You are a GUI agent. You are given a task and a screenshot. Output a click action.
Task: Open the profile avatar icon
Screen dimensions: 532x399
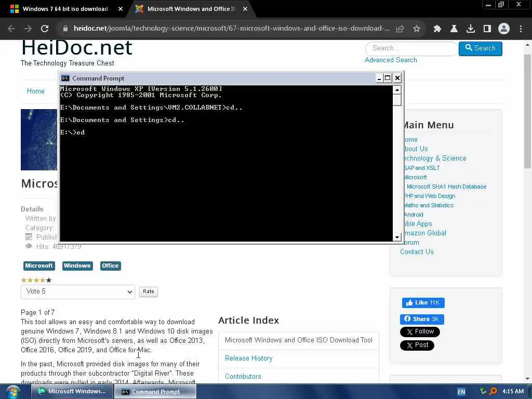click(504, 29)
